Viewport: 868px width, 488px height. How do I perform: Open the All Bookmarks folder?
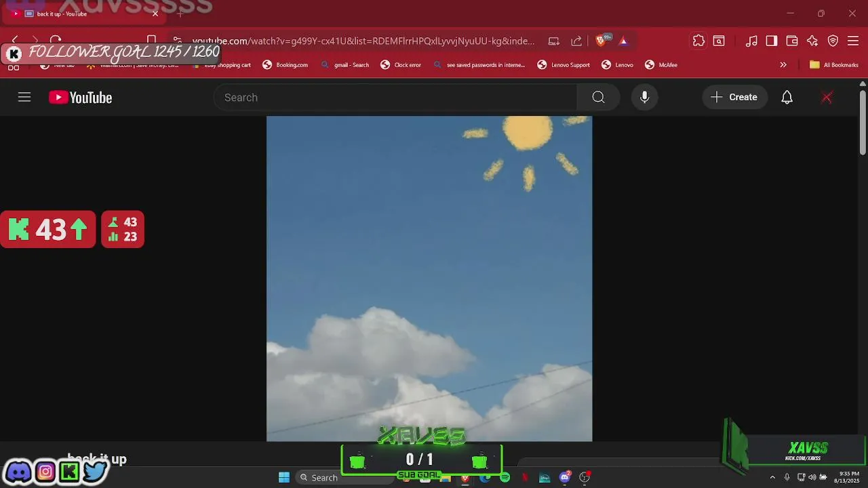pyautogui.click(x=834, y=65)
